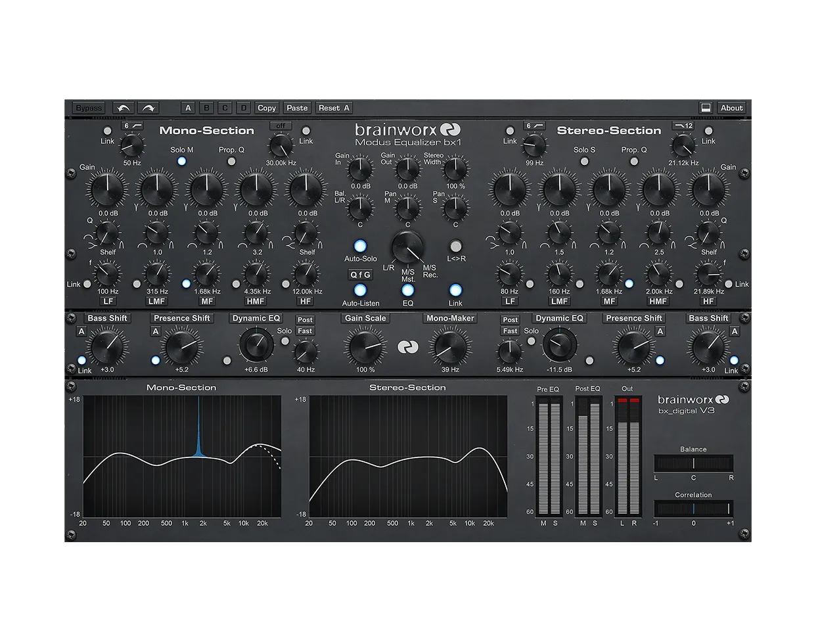Screen dimensions: 820x644
Task: Click the Balance meter strip
Action: pos(693,463)
